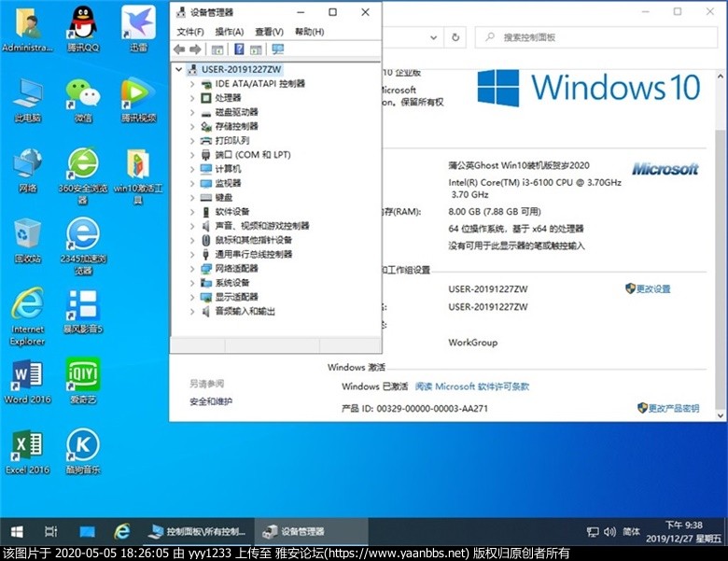Collapse the USER-20191227ZW root node
This screenshot has height=561, width=728.
coord(179,70)
